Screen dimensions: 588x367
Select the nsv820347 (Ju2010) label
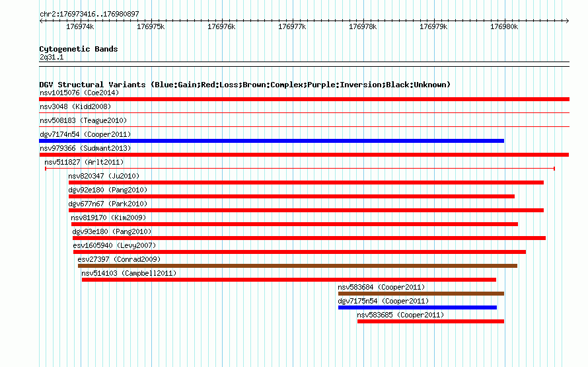click(x=104, y=176)
